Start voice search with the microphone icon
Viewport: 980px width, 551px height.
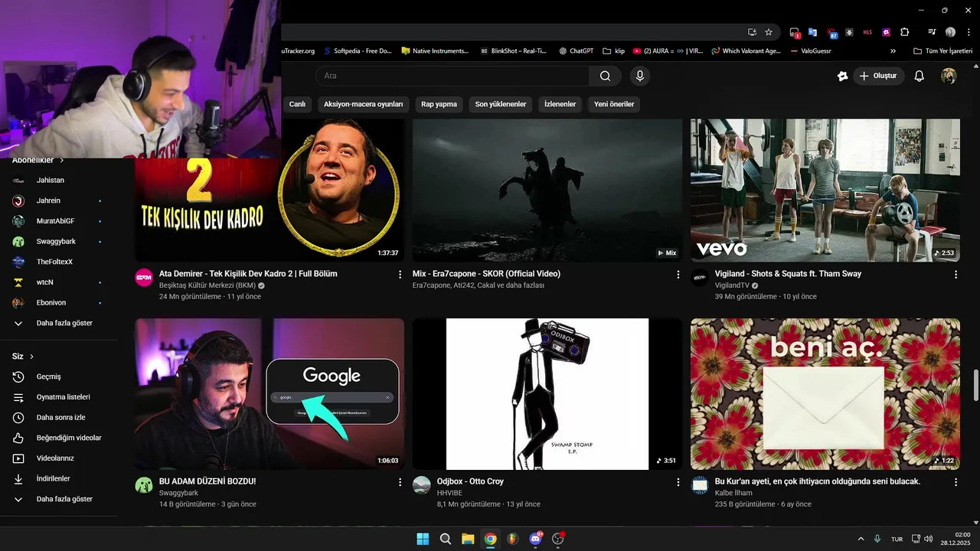[x=639, y=76]
